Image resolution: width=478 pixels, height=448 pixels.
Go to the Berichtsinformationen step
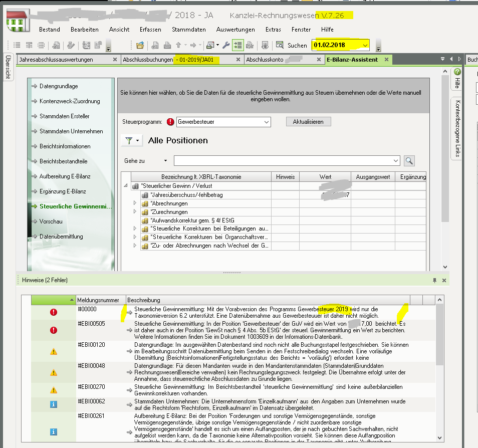[x=65, y=146]
